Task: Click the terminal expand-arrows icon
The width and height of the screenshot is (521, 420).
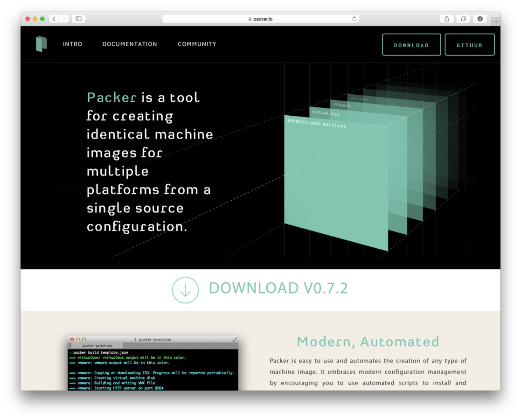Action: coord(235,340)
